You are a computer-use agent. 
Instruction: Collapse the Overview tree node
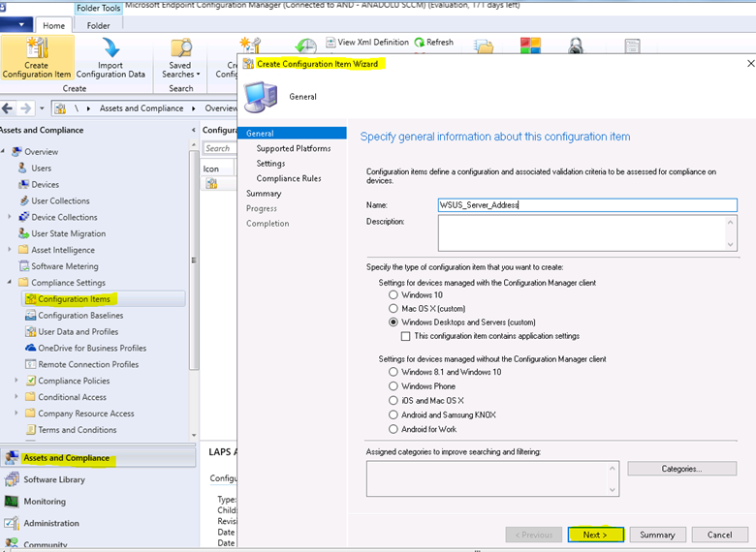click(x=3, y=151)
